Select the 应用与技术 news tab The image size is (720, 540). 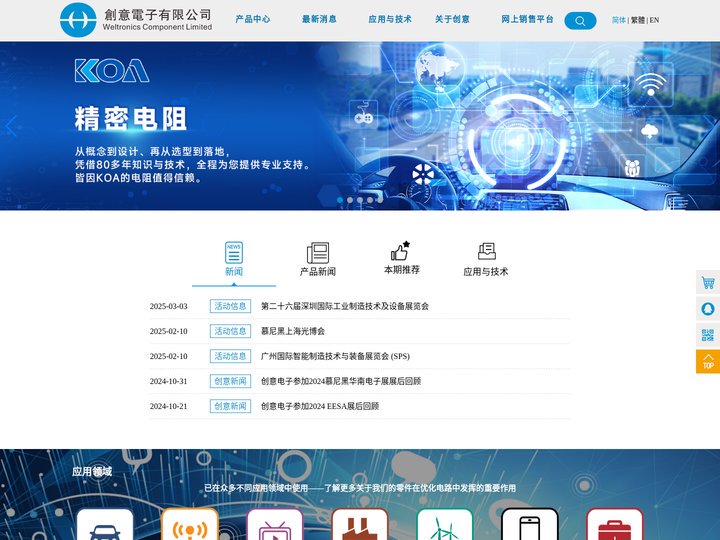click(486, 259)
